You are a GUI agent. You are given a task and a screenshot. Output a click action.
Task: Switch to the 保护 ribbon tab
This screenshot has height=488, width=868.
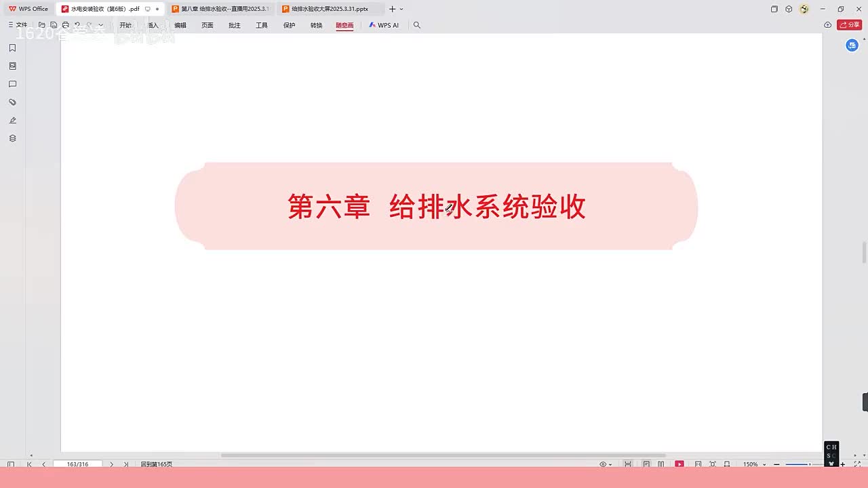289,25
